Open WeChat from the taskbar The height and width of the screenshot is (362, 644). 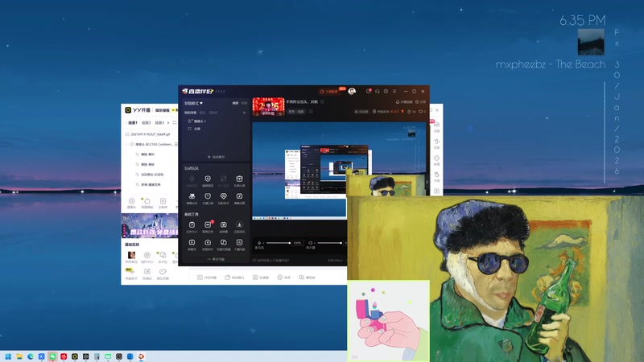52,356
